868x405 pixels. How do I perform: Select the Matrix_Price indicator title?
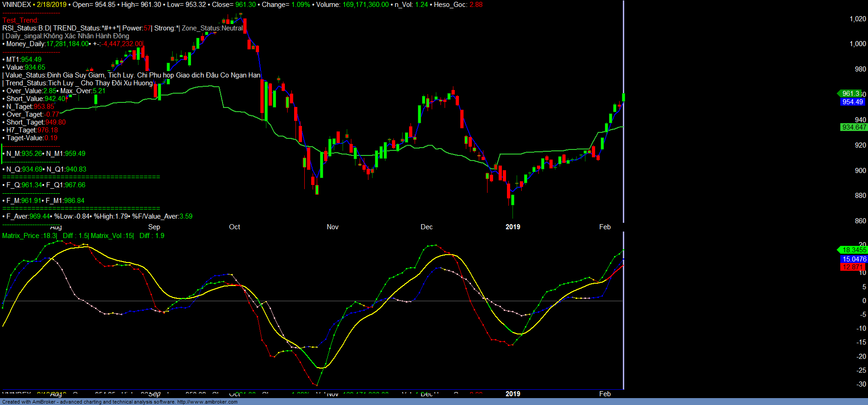point(29,236)
